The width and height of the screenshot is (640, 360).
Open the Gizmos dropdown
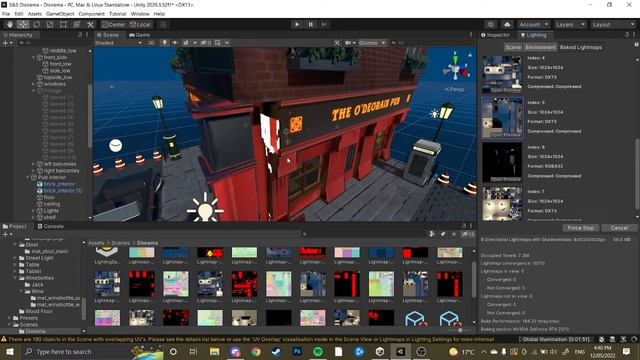(372, 43)
